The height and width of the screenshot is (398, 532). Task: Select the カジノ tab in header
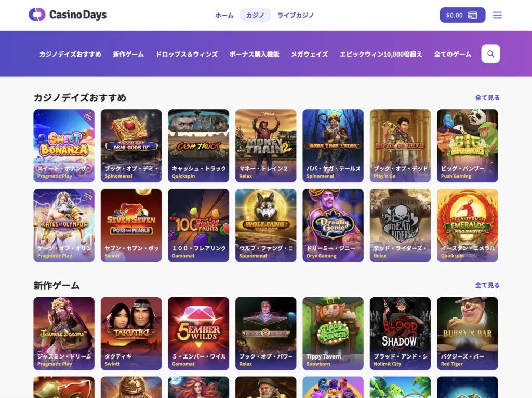tap(255, 15)
